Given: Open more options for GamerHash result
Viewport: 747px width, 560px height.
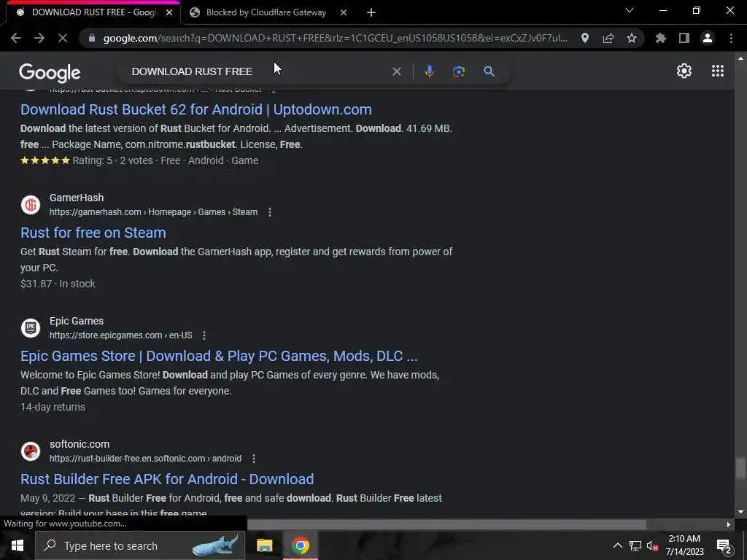Looking at the screenshot, I should click(x=270, y=212).
